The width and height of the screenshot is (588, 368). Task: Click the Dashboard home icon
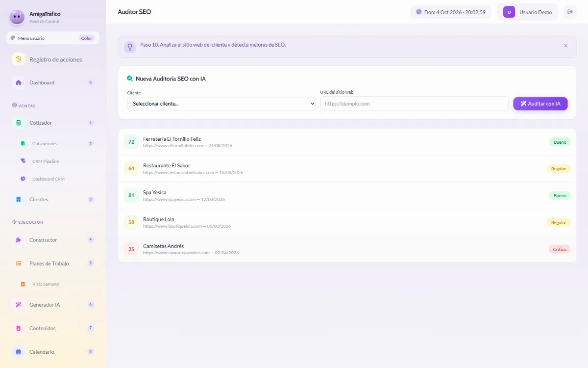pos(18,82)
